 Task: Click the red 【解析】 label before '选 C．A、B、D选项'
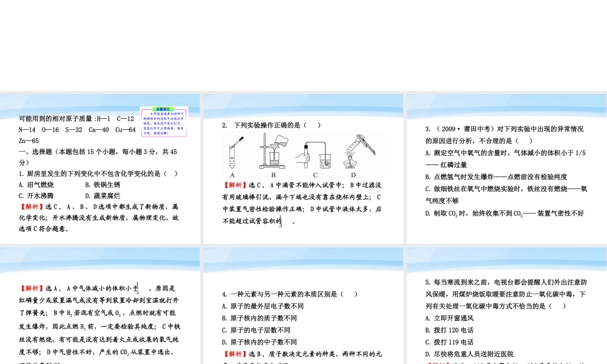(x=32, y=207)
